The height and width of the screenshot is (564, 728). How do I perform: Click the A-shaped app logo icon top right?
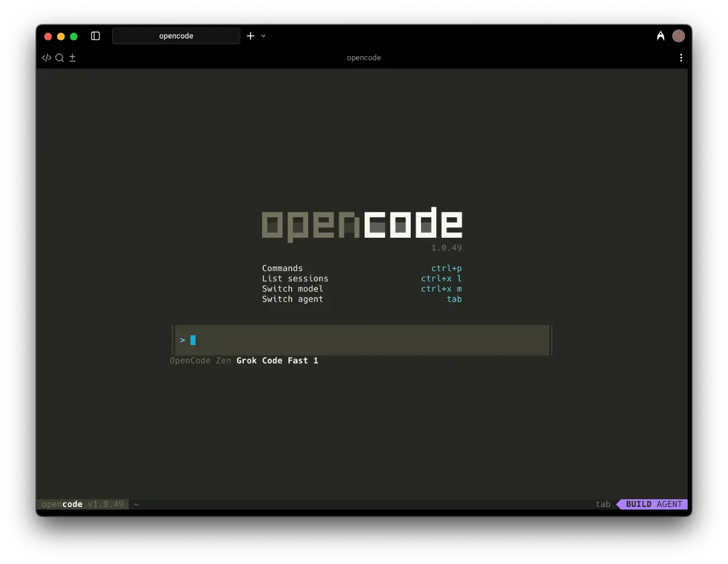(x=661, y=36)
